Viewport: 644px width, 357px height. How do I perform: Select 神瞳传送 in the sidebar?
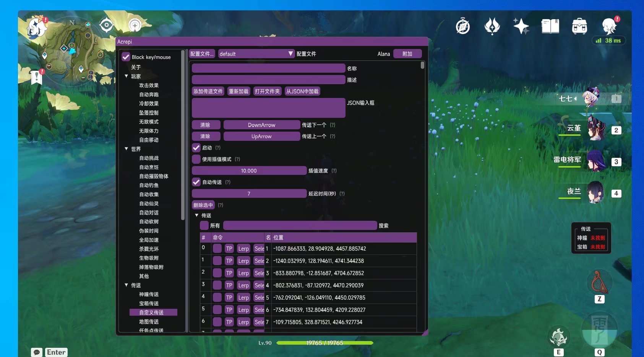tap(149, 294)
